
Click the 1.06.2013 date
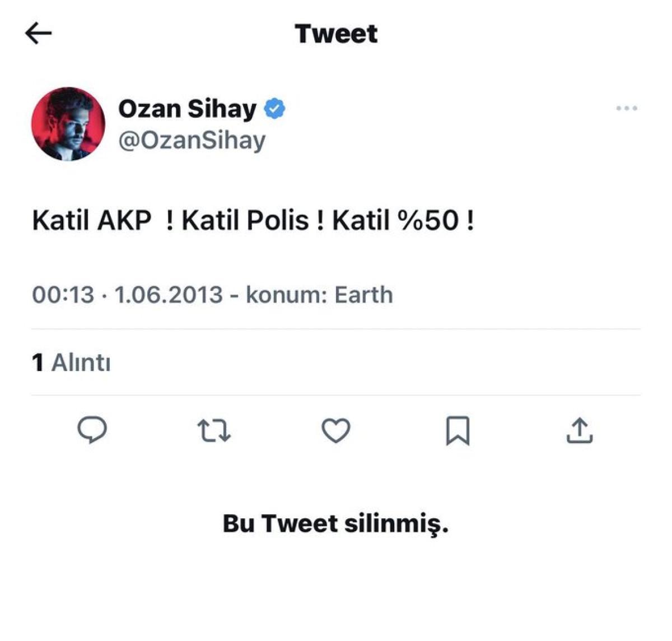pyautogui.click(x=169, y=295)
